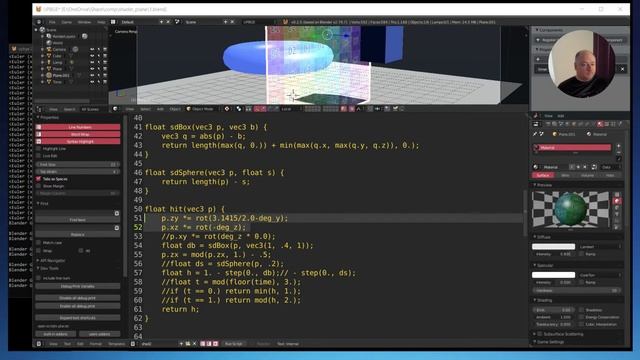Image resolution: width=640 pixels, height=360 pixels.
Task: Click Expand text shortcuts button
Action: click(x=78, y=318)
